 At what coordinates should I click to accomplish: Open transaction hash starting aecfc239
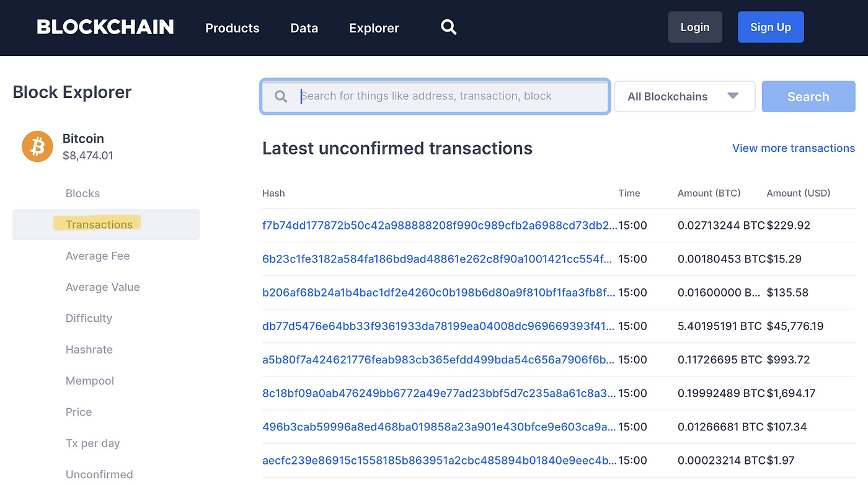tap(440, 460)
